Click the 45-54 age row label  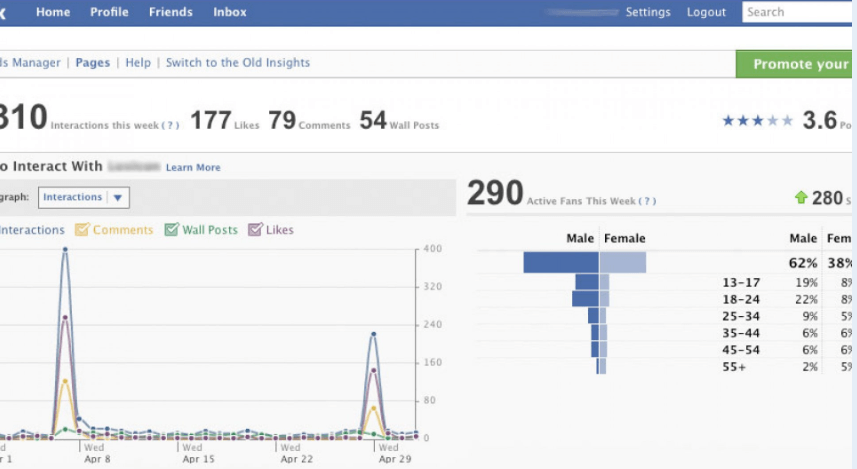click(741, 350)
